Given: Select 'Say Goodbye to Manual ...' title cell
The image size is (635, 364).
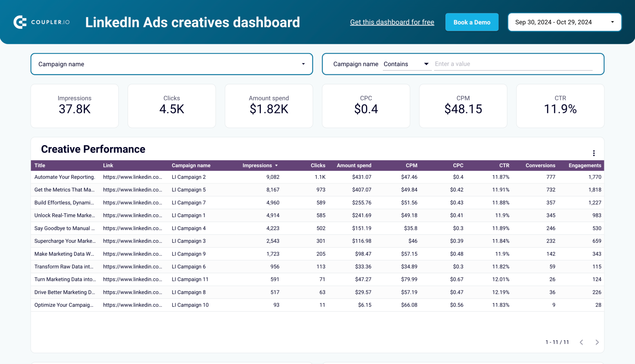Looking at the screenshot, I should tap(64, 228).
